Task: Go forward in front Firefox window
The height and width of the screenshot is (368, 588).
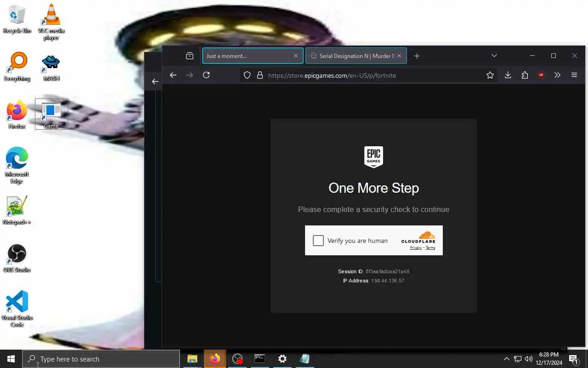Action: click(x=190, y=75)
